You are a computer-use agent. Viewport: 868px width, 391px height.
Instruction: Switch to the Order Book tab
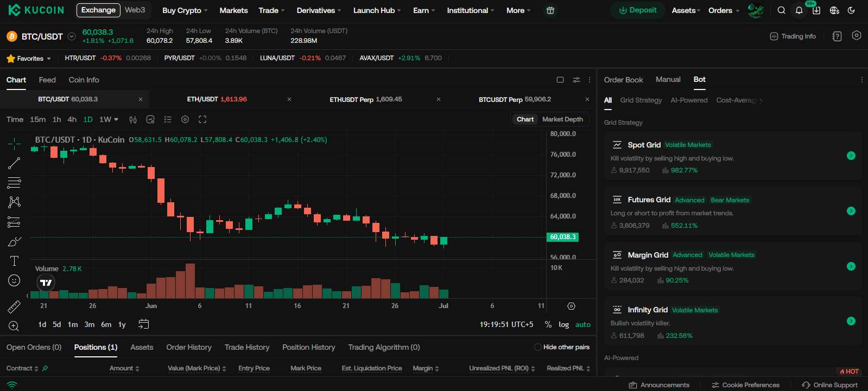pyautogui.click(x=623, y=80)
